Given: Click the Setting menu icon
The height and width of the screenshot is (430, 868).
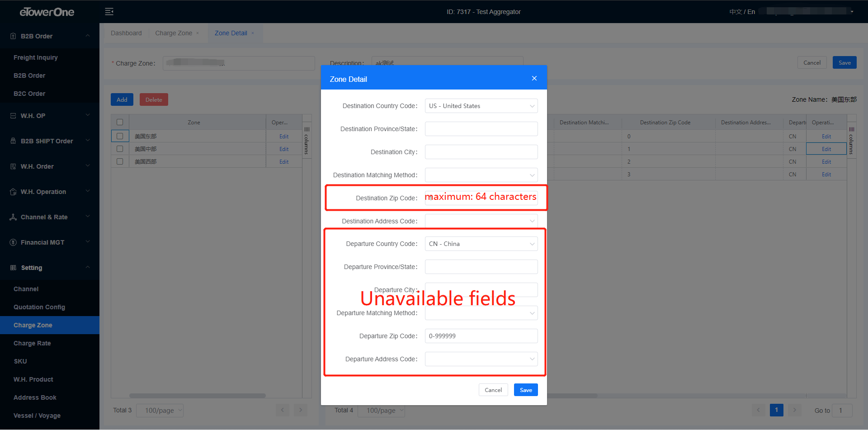Looking at the screenshot, I should (x=13, y=268).
